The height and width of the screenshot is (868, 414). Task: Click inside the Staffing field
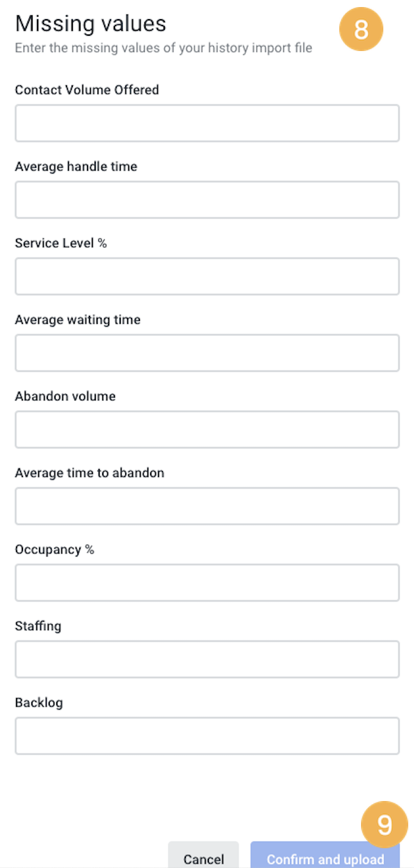(x=207, y=659)
